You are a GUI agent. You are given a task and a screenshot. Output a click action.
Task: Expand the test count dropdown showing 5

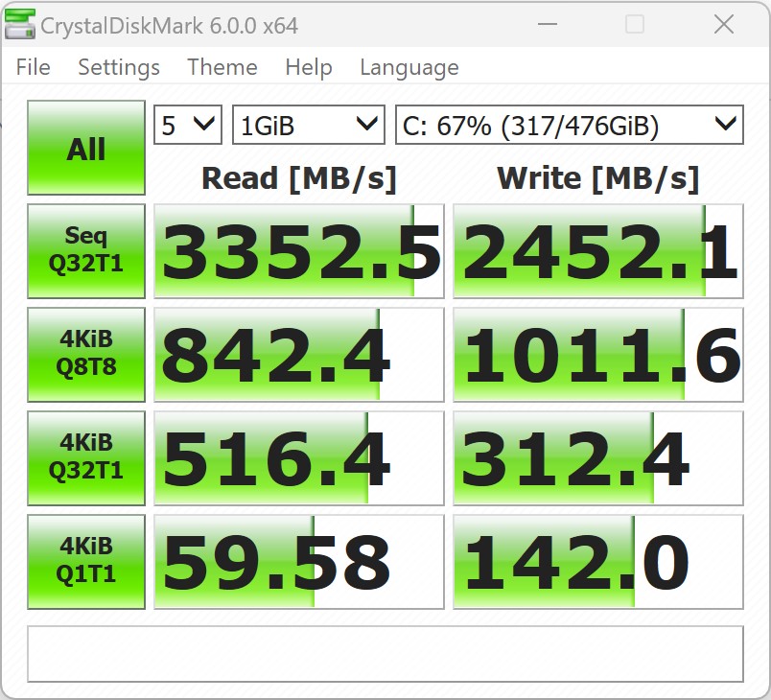coord(188,125)
